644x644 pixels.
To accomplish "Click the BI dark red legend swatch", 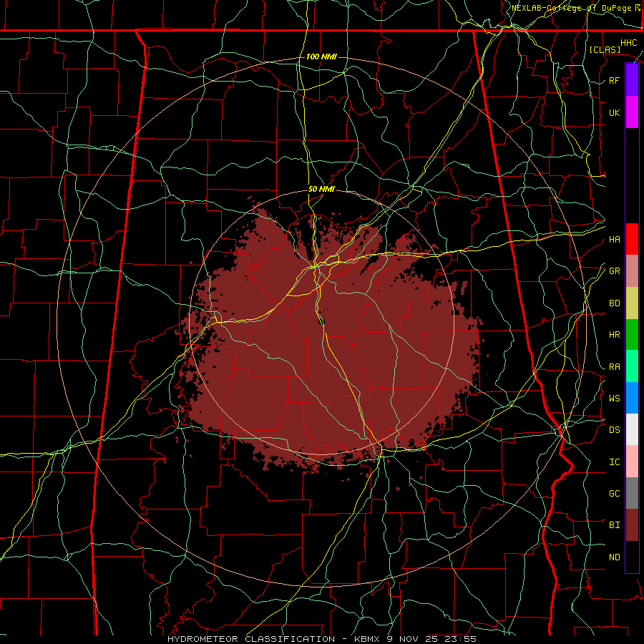I will click(632, 525).
